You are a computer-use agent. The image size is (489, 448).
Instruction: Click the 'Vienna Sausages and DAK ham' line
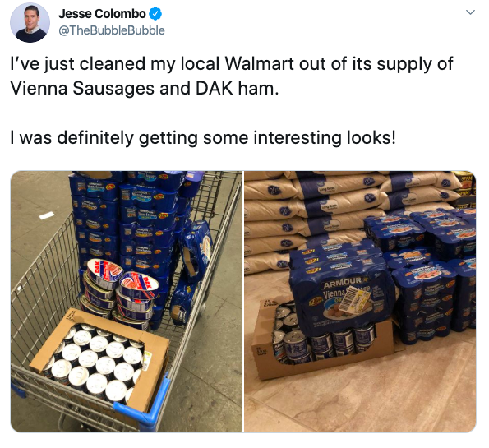[x=144, y=88]
